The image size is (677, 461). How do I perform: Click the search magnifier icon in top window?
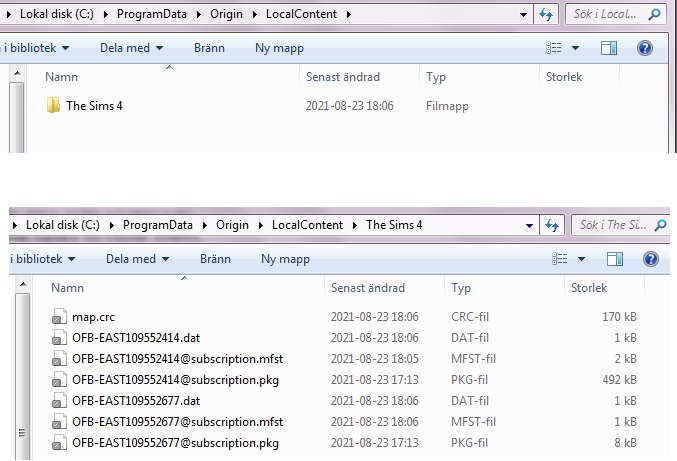pyautogui.click(x=654, y=15)
